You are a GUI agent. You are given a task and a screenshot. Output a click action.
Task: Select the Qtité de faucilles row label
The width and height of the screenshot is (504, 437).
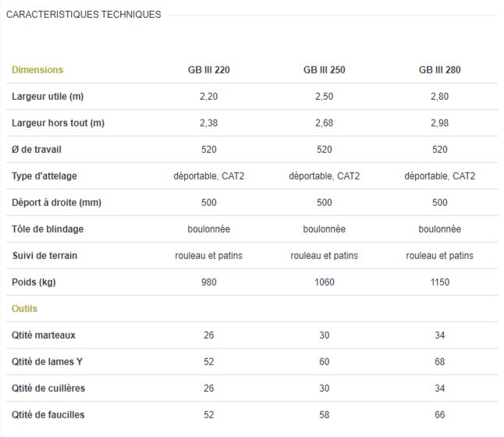coord(48,414)
